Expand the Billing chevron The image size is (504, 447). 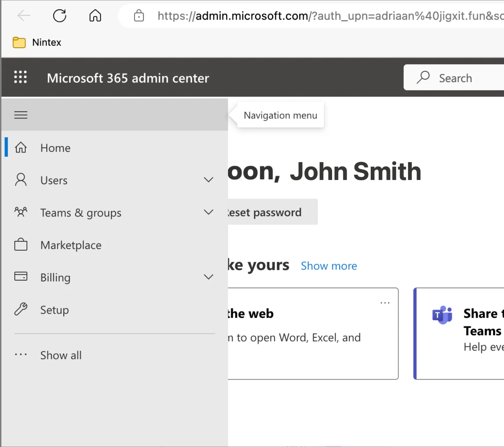[208, 277]
